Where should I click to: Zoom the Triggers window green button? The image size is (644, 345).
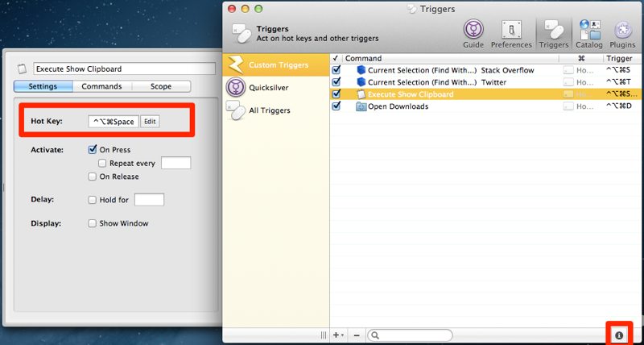coord(258,9)
